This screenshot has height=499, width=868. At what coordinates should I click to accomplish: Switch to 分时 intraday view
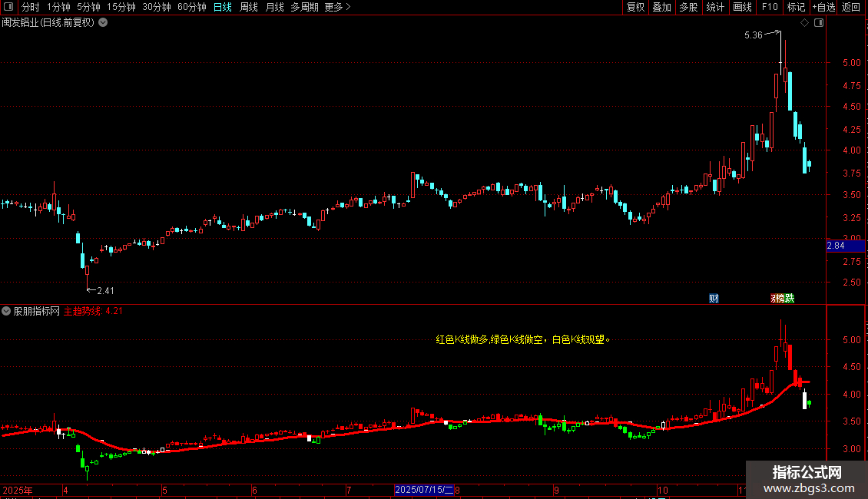click(31, 7)
